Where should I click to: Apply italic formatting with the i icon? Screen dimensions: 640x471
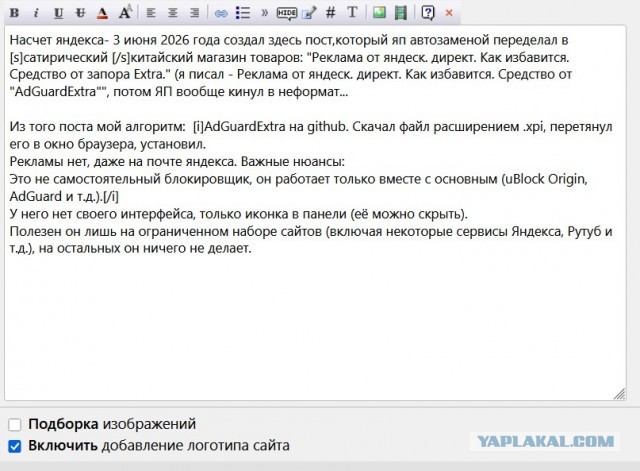pyautogui.click(x=36, y=13)
